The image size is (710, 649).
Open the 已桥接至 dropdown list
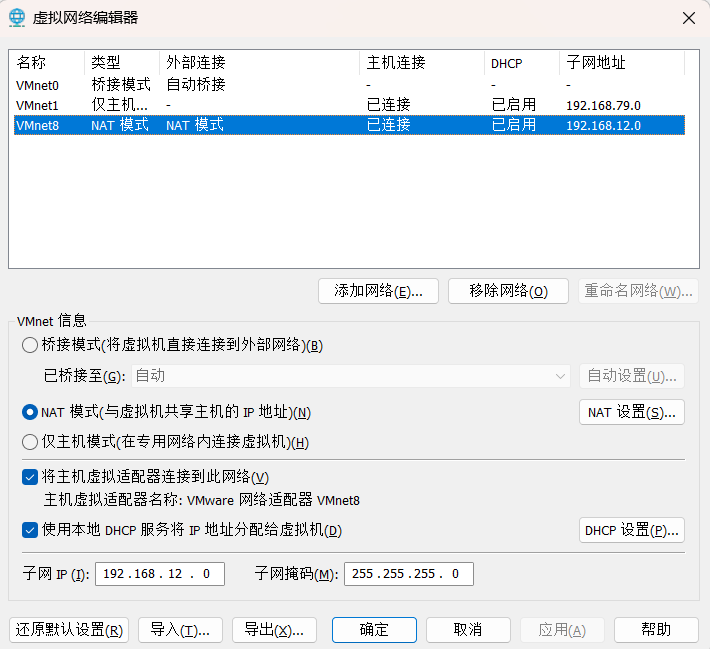coord(350,376)
